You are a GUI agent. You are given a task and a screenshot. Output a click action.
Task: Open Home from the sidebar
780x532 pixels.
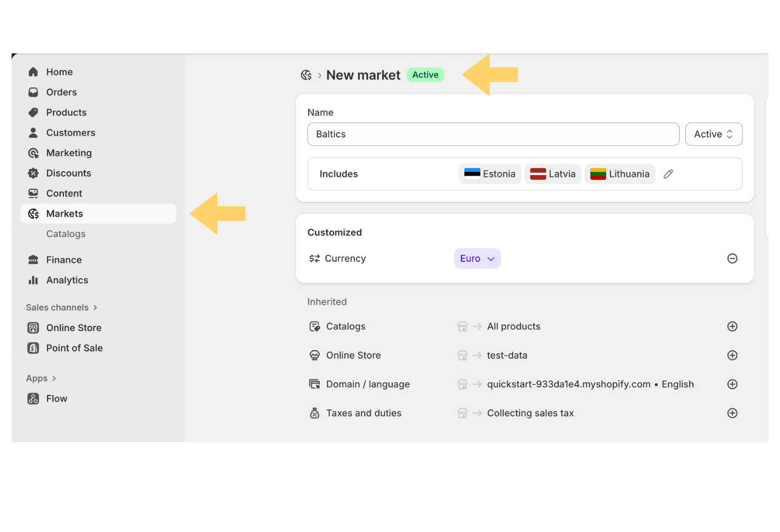(59, 72)
